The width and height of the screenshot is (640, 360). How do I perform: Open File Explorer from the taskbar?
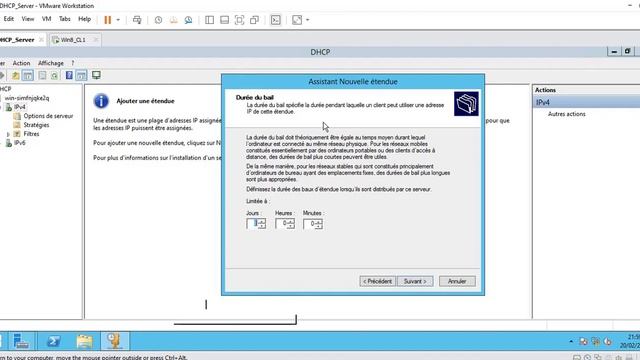pos(84,341)
